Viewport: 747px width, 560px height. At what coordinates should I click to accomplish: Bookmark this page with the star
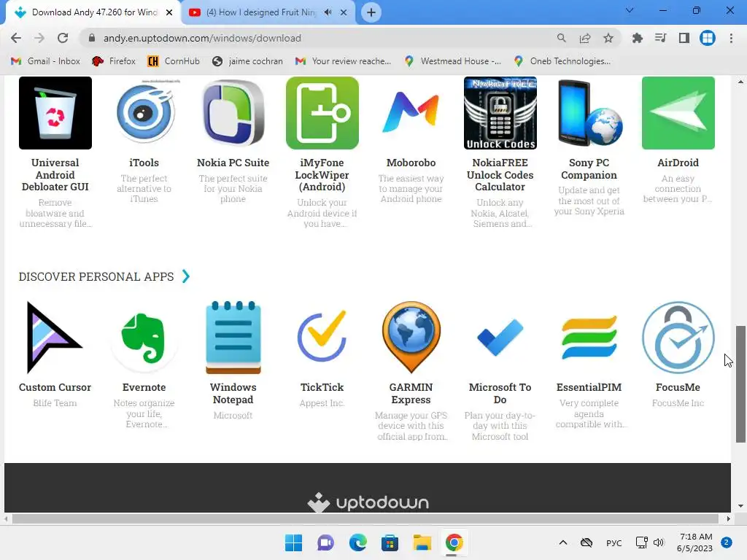[608, 38]
